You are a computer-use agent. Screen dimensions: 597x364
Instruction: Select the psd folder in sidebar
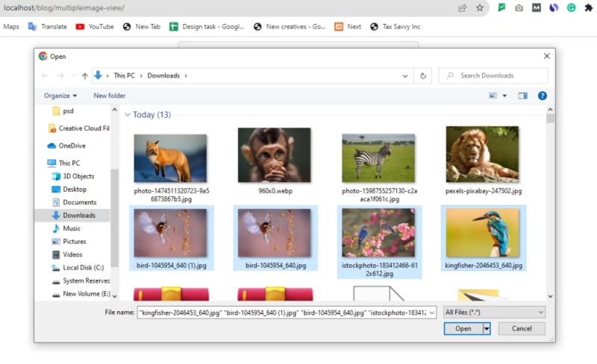click(x=63, y=111)
